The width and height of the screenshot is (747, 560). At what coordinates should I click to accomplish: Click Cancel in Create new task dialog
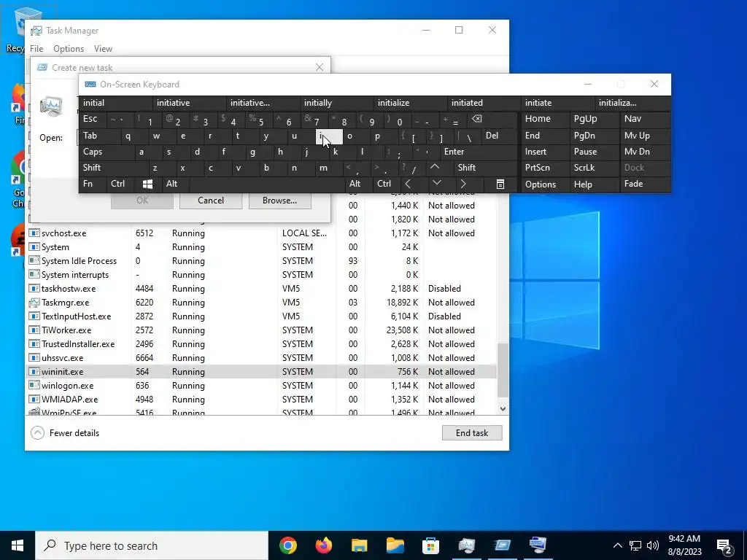pyautogui.click(x=211, y=201)
